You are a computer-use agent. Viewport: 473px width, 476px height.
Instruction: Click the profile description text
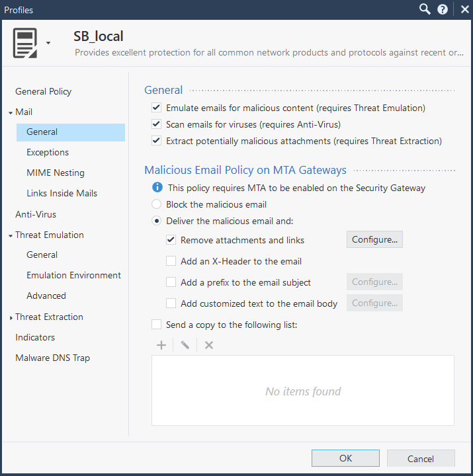tap(269, 52)
